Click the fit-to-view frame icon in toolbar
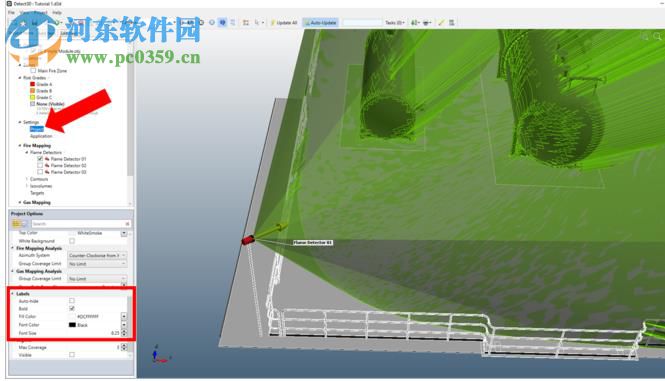Image resolution: width=665 pixels, height=381 pixels. tap(246, 22)
